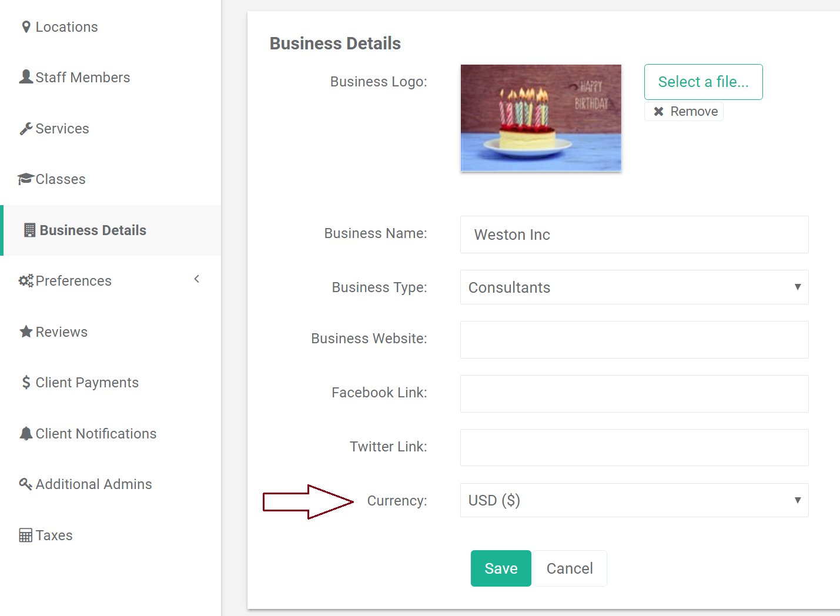This screenshot has height=616, width=840.
Task: Click the Services wrench icon
Action: click(26, 129)
